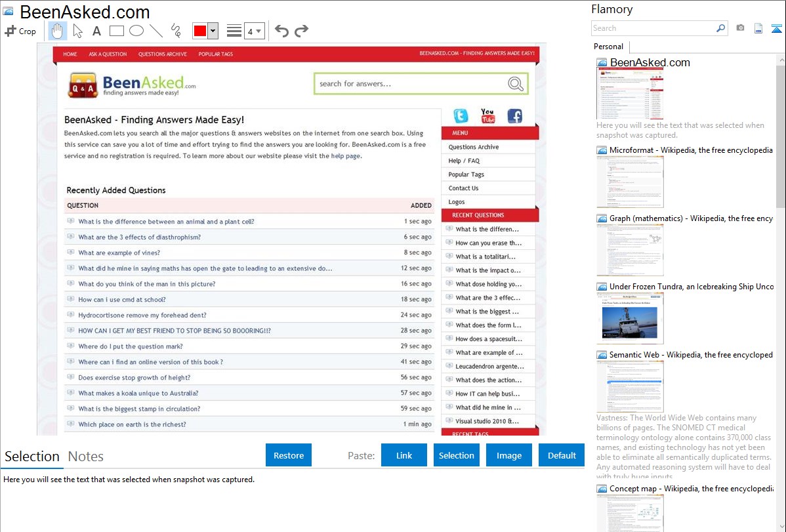The width and height of the screenshot is (786, 532).
Task: Switch to the Selection tab
Action: 32,457
